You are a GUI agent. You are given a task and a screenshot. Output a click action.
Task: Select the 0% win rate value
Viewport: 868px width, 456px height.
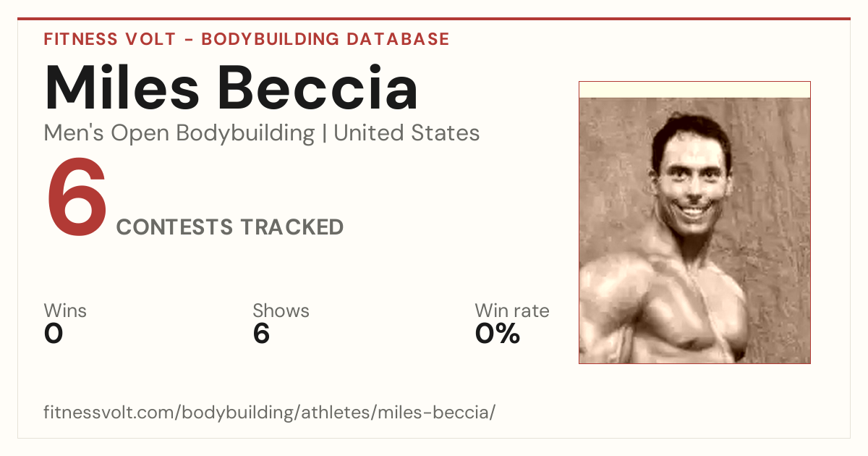tap(498, 334)
